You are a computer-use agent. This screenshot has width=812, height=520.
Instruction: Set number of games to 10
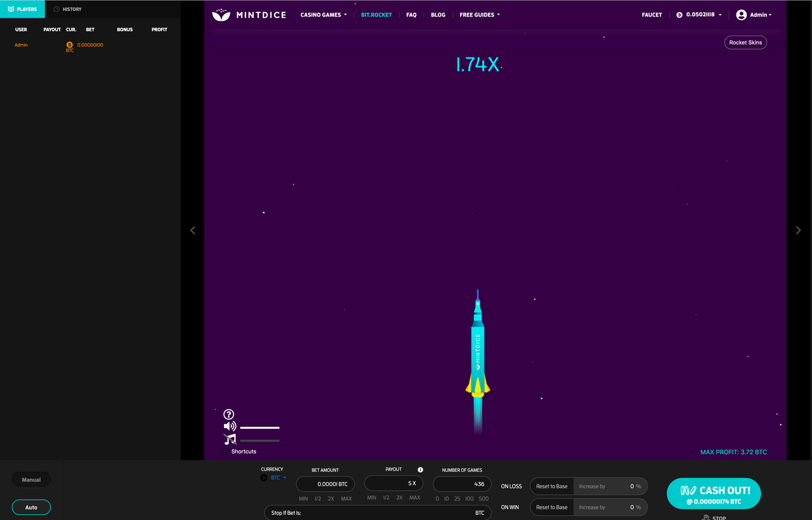pyautogui.click(x=447, y=498)
